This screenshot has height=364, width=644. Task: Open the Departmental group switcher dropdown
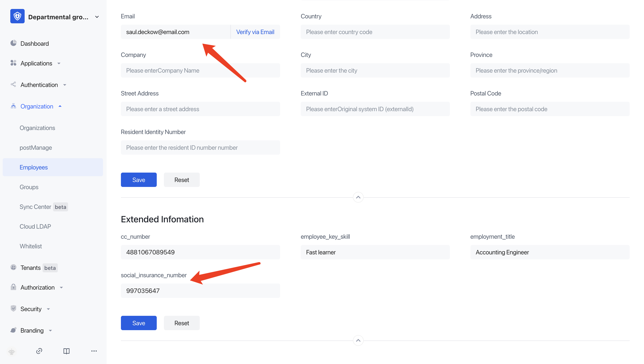point(97,17)
